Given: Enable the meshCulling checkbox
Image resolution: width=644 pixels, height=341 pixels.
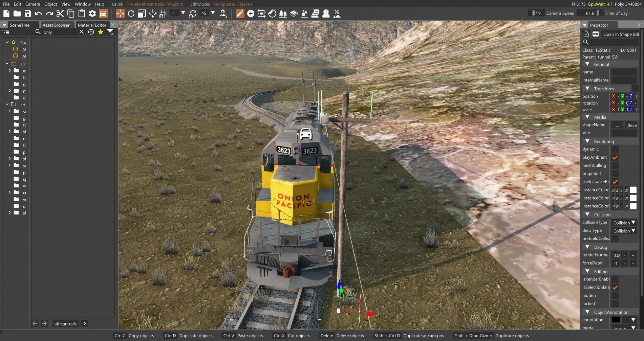Looking at the screenshot, I should [615, 165].
